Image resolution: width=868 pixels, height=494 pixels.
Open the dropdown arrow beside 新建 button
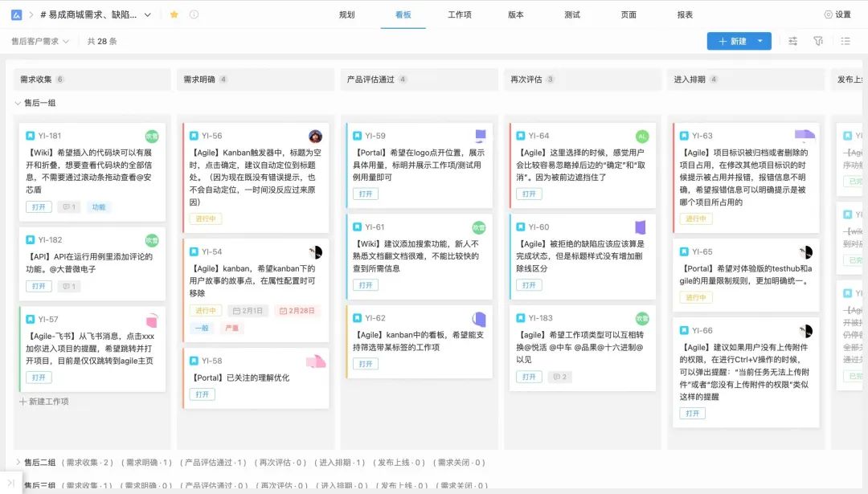point(760,41)
